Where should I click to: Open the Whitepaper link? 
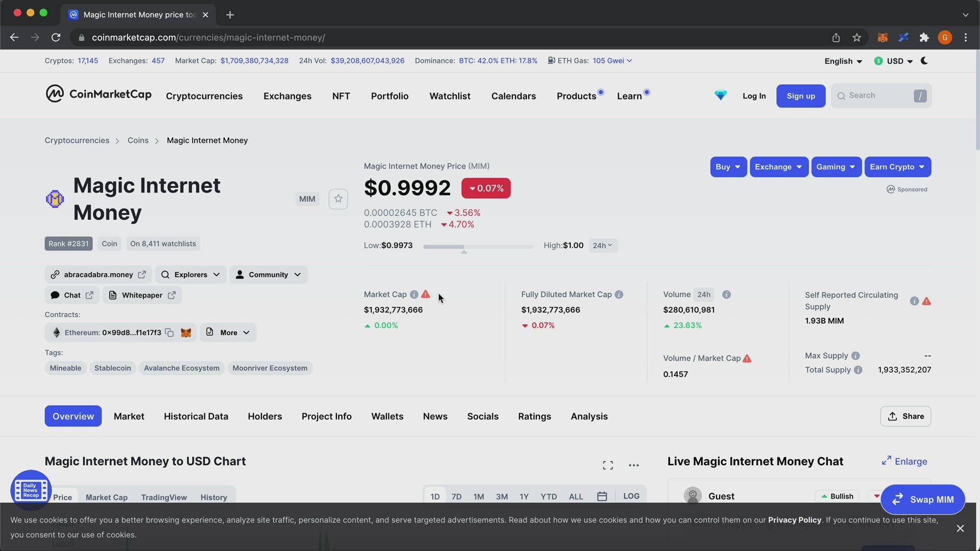(142, 295)
